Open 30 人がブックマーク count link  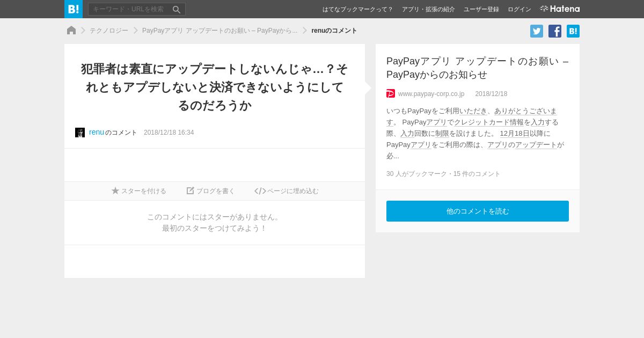point(416,174)
